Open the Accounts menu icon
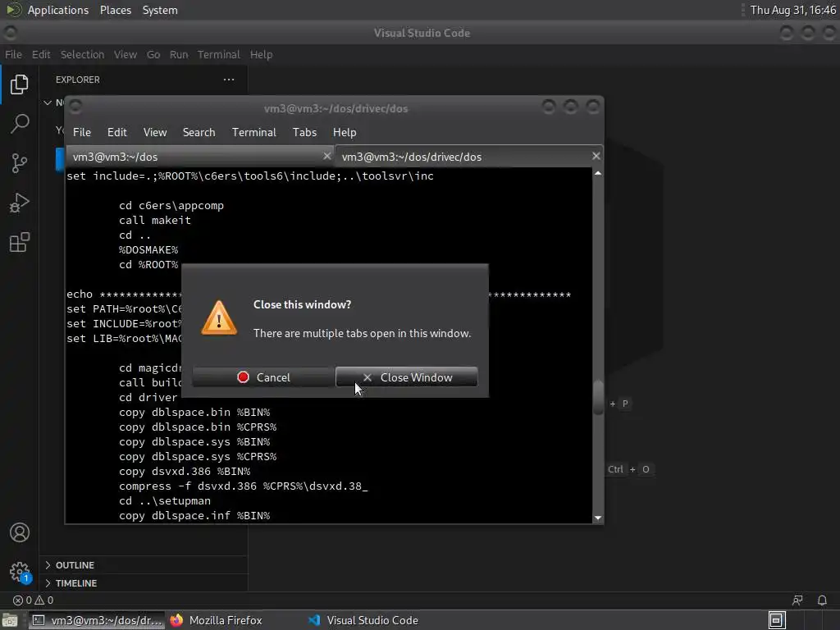This screenshot has width=840, height=630. click(20, 532)
